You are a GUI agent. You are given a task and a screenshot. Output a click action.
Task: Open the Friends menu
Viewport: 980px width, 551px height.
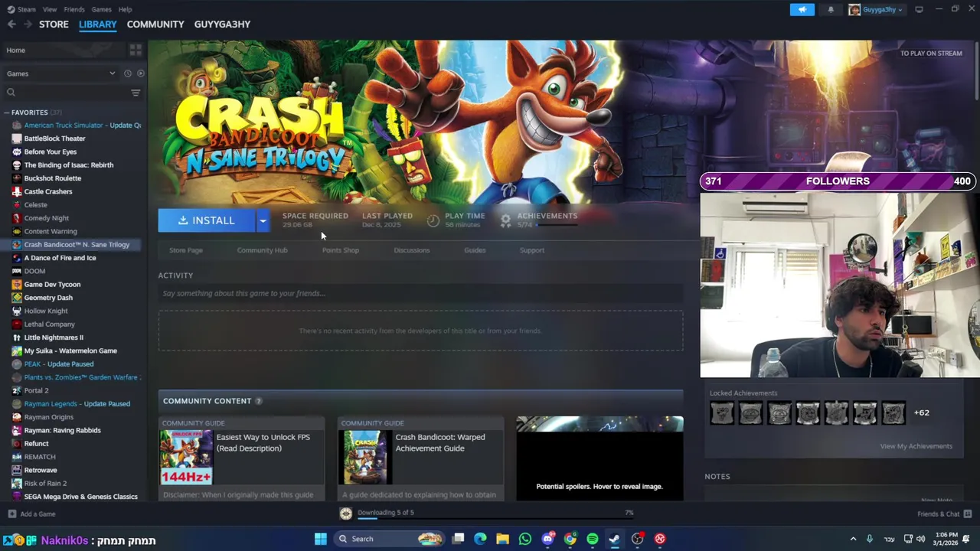[x=74, y=9]
